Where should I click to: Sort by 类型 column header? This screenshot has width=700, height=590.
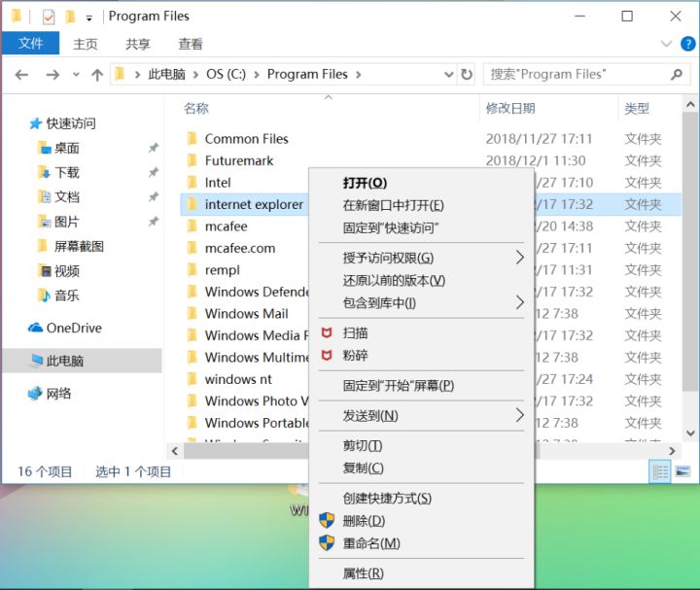(637, 108)
